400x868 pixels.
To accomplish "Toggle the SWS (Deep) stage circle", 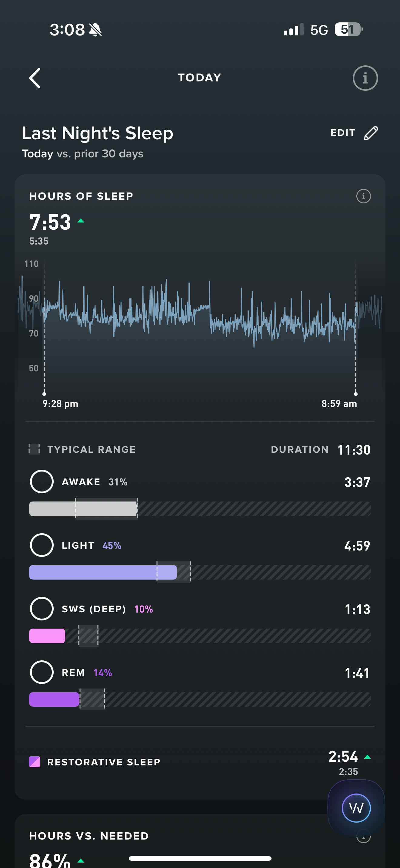I will pos(42,609).
